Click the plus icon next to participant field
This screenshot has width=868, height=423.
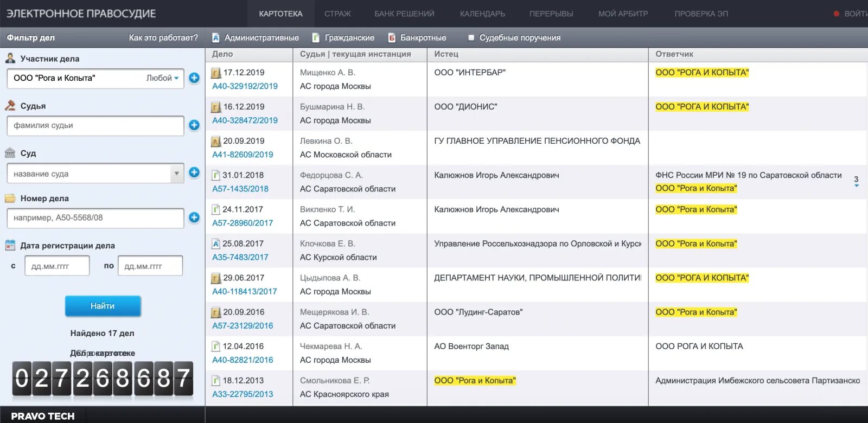194,78
